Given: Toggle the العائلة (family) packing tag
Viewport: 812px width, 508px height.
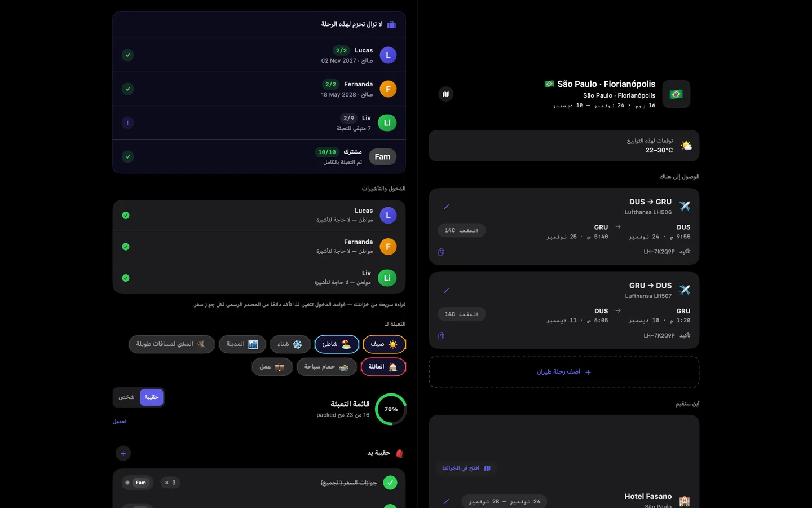Looking at the screenshot, I should [383, 367].
